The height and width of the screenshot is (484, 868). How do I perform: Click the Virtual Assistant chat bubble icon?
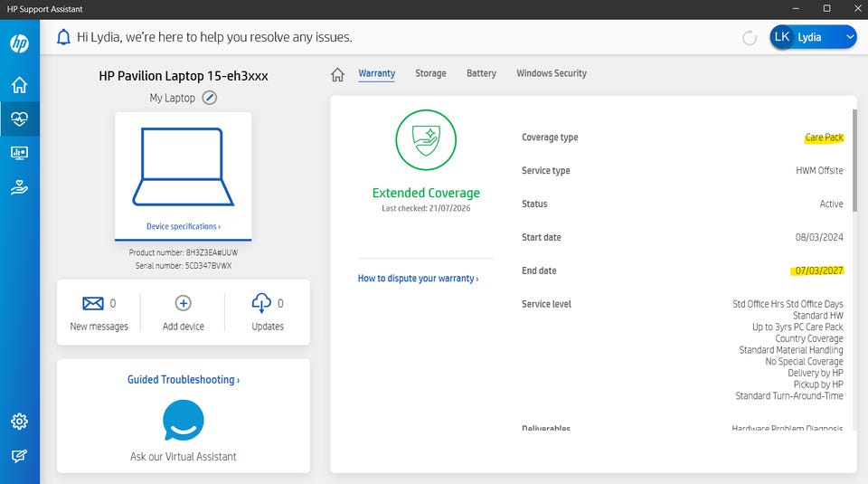coord(184,421)
